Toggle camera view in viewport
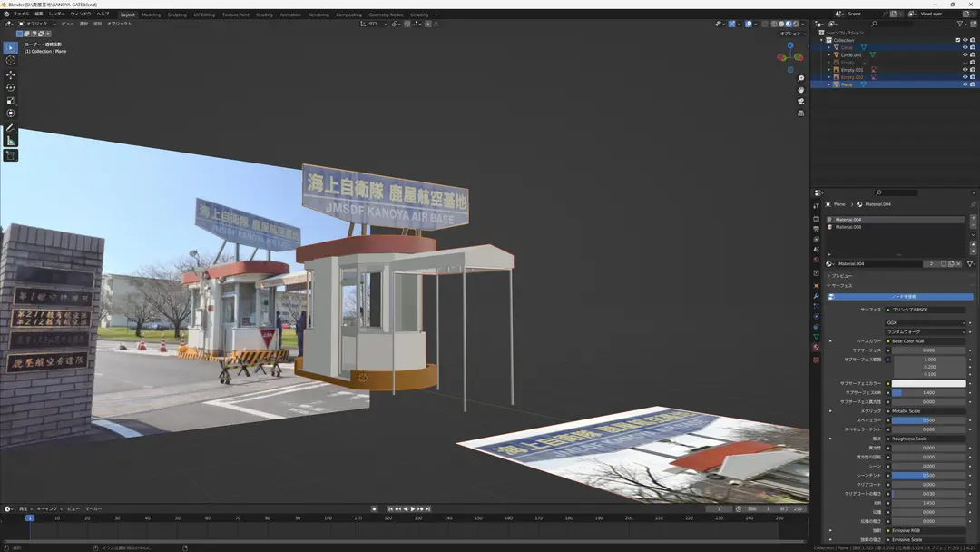Screen dimensions: 980x552 [x=800, y=102]
